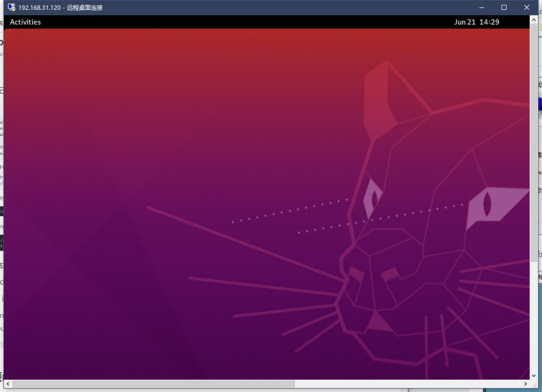Image resolution: width=542 pixels, height=392 pixels.
Task: Minimize the Remote Desktop Connection window
Action: 482,8
